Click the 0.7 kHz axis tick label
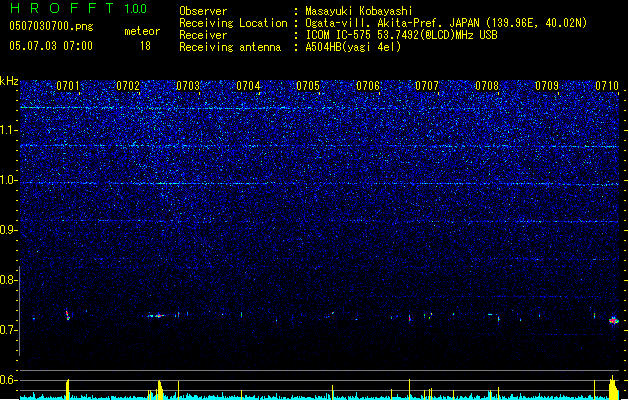The height and width of the screenshot is (400, 629). (9, 330)
